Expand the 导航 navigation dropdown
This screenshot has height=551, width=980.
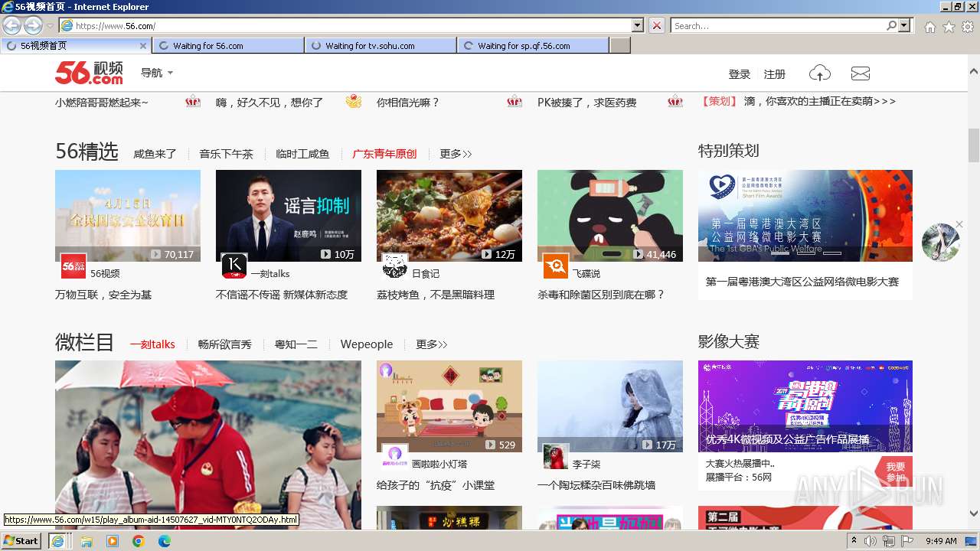coord(157,73)
